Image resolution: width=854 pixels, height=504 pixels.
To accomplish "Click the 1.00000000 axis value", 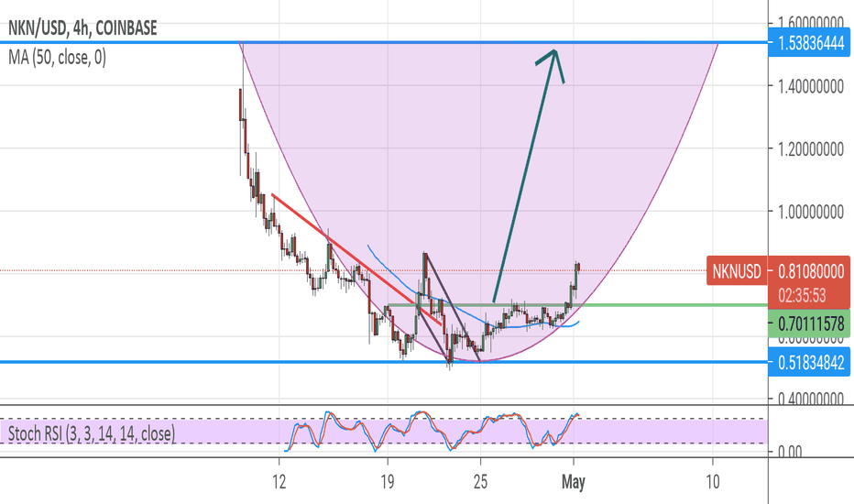I will pyautogui.click(x=811, y=212).
